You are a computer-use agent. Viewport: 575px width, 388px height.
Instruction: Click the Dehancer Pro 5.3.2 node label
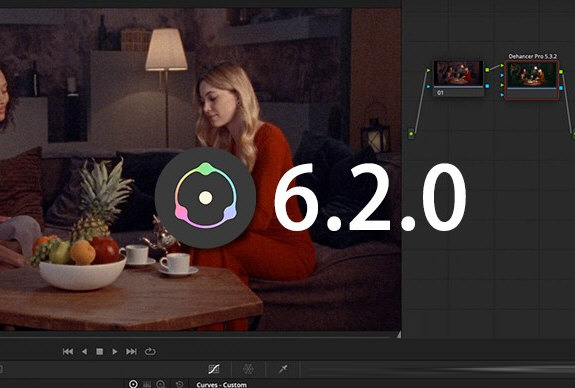(x=532, y=56)
